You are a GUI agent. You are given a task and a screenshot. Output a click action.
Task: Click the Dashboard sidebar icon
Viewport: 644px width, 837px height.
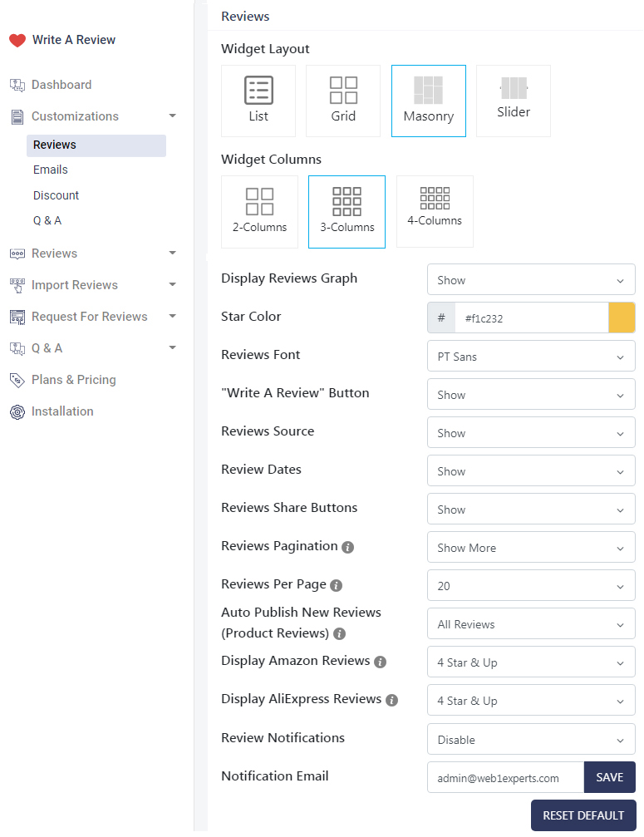click(x=17, y=85)
